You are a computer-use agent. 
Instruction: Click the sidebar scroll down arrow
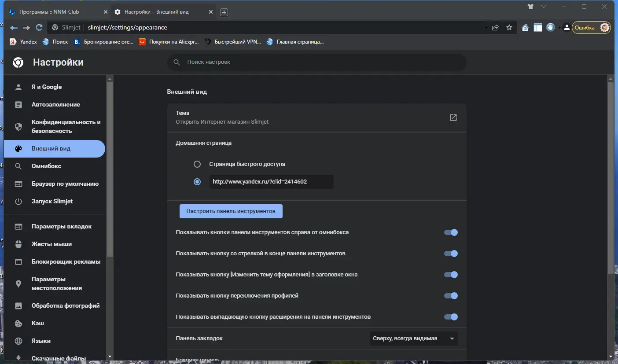[110, 357]
